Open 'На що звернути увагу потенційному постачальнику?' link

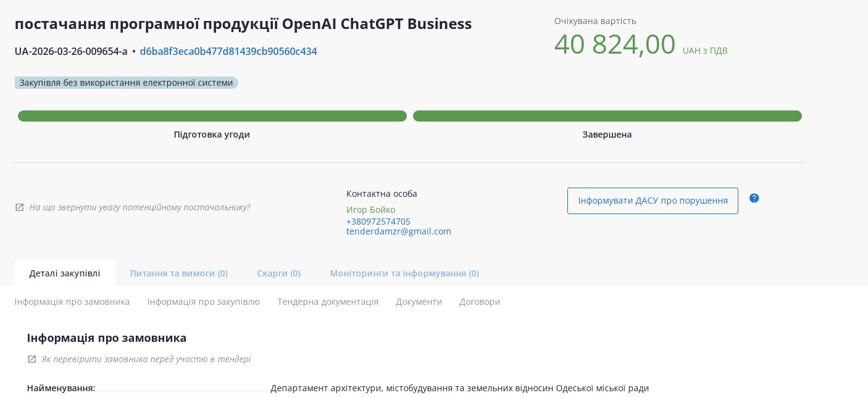(x=140, y=207)
